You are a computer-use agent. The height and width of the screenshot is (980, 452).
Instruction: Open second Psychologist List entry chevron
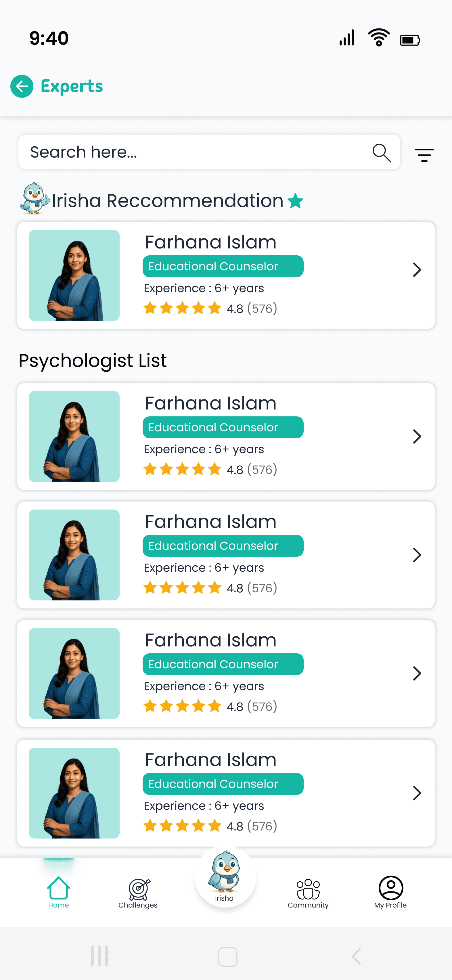pos(417,555)
